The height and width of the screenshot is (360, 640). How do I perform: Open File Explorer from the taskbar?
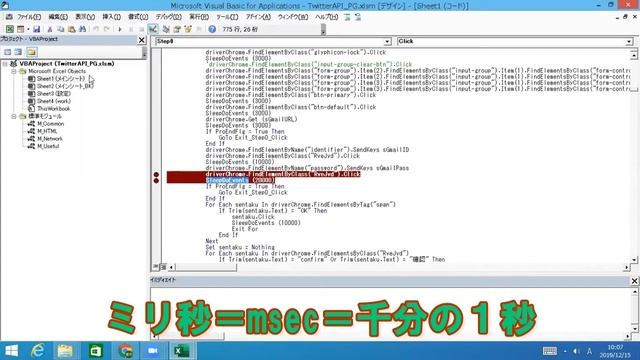coord(65,351)
